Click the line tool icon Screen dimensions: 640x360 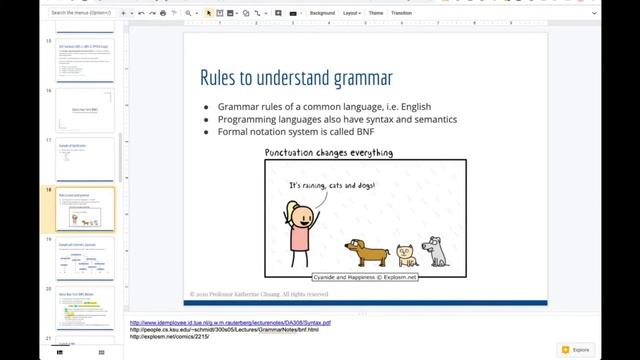point(257,13)
